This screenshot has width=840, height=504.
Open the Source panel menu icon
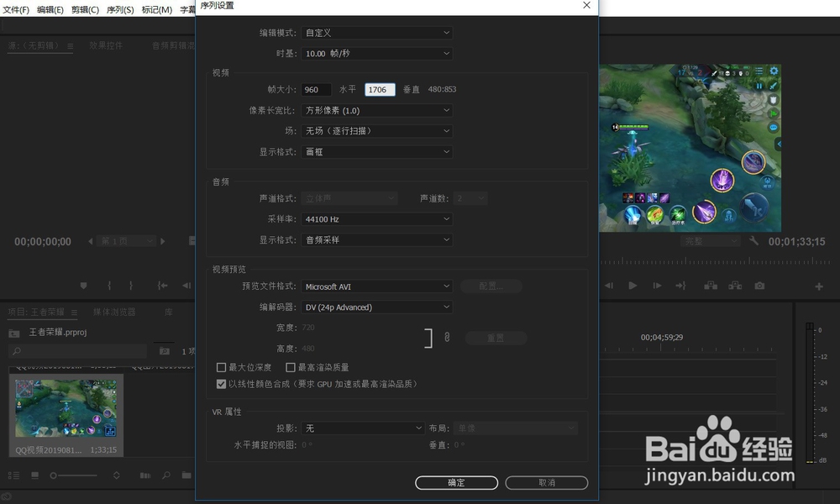click(x=71, y=46)
